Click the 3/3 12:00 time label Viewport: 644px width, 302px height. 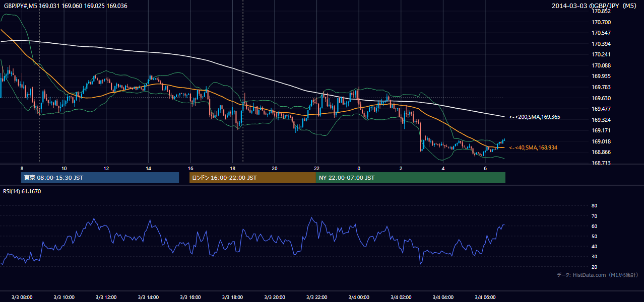click(106, 297)
